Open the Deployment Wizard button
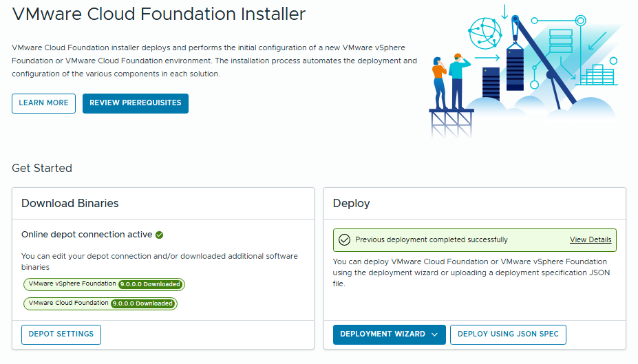This screenshot has height=364, width=638. click(383, 334)
